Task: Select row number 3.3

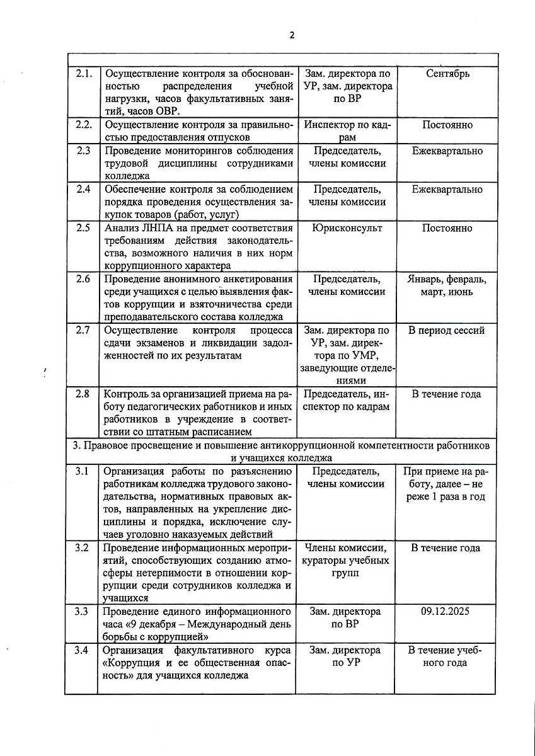Action: [82, 611]
